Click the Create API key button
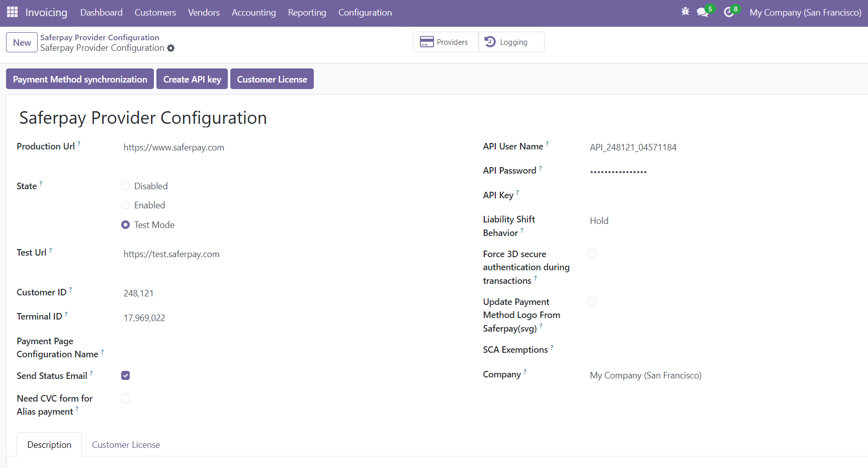This screenshot has height=468, width=868. tap(192, 79)
